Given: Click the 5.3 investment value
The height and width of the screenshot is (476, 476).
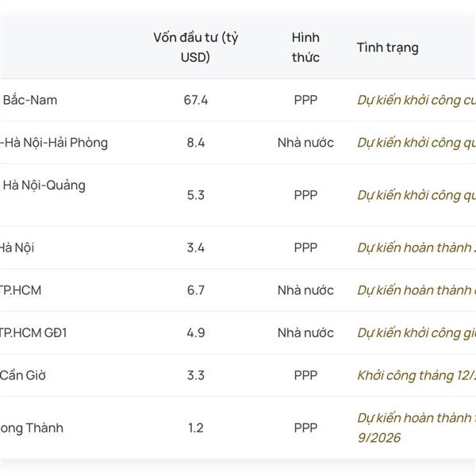Looking at the screenshot, I should pos(195,195).
